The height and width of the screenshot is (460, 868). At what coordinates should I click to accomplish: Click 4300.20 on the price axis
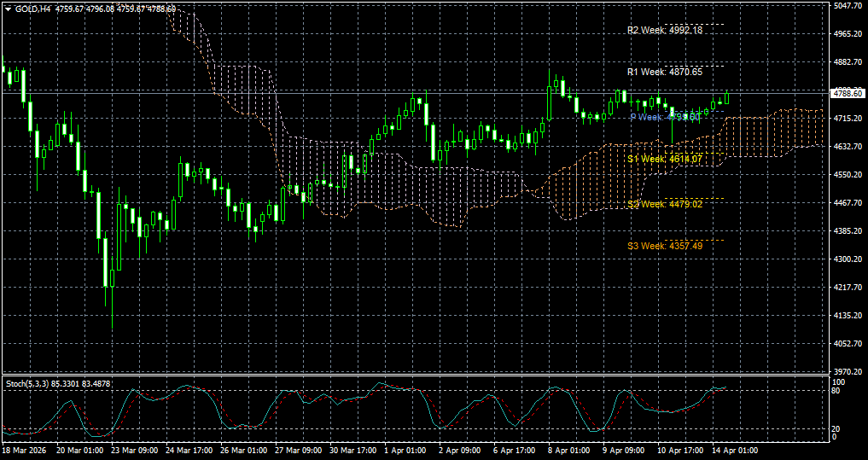tap(848, 259)
